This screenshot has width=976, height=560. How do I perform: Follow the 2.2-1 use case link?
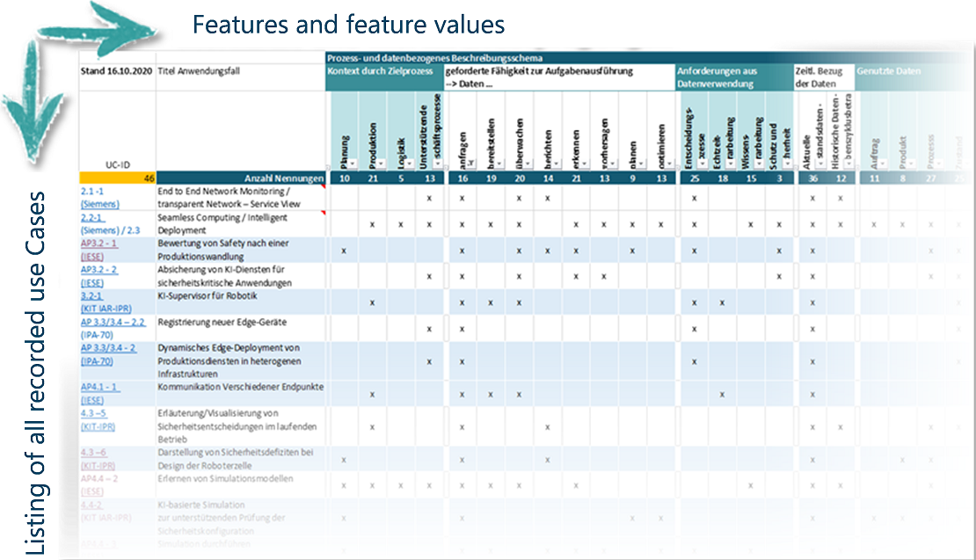coord(92,218)
